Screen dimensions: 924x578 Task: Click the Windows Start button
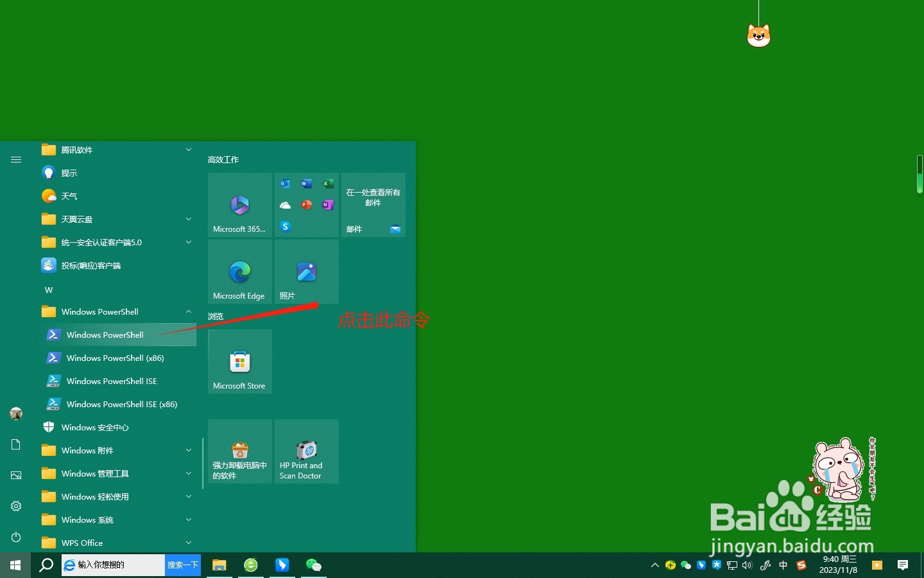[15, 565]
